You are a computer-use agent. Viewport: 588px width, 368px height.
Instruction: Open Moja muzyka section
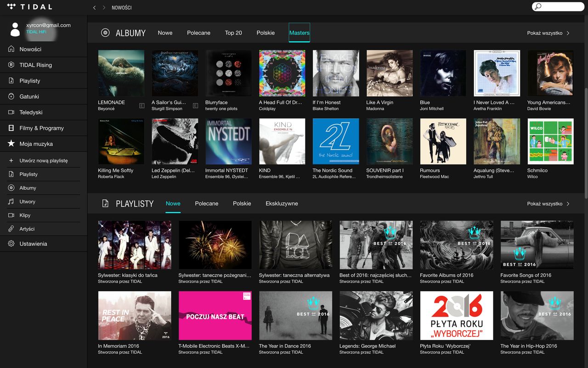(44, 144)
